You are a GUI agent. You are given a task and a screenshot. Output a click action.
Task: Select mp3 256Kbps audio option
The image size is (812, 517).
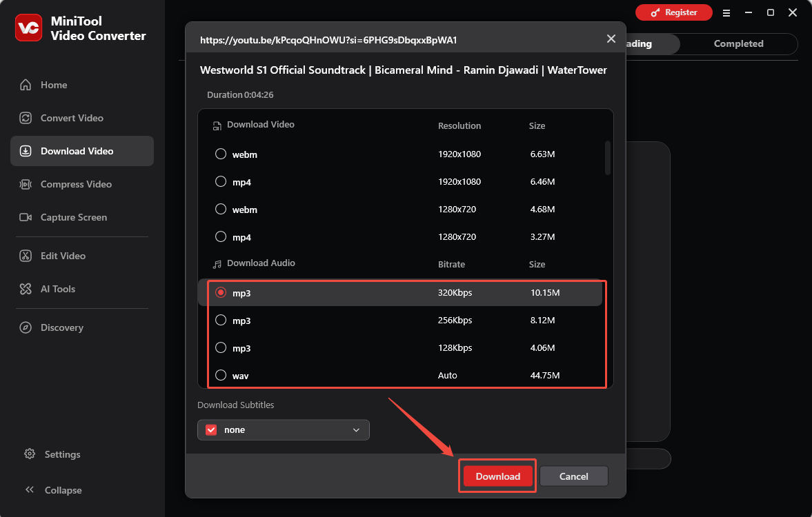pos(221,320)
